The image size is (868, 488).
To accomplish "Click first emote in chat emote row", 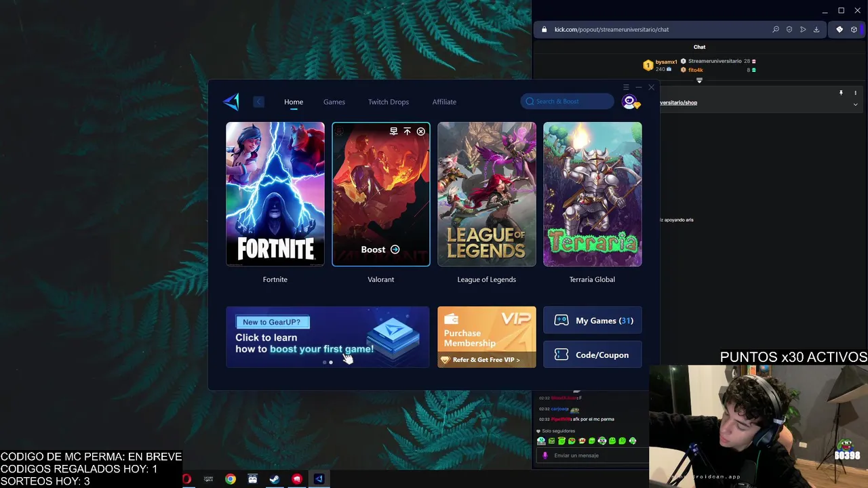I will point(541,441).
